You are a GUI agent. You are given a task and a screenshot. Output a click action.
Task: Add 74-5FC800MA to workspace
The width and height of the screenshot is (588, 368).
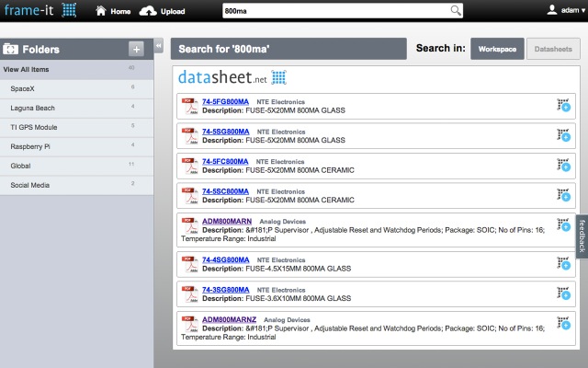click(563, 165)
